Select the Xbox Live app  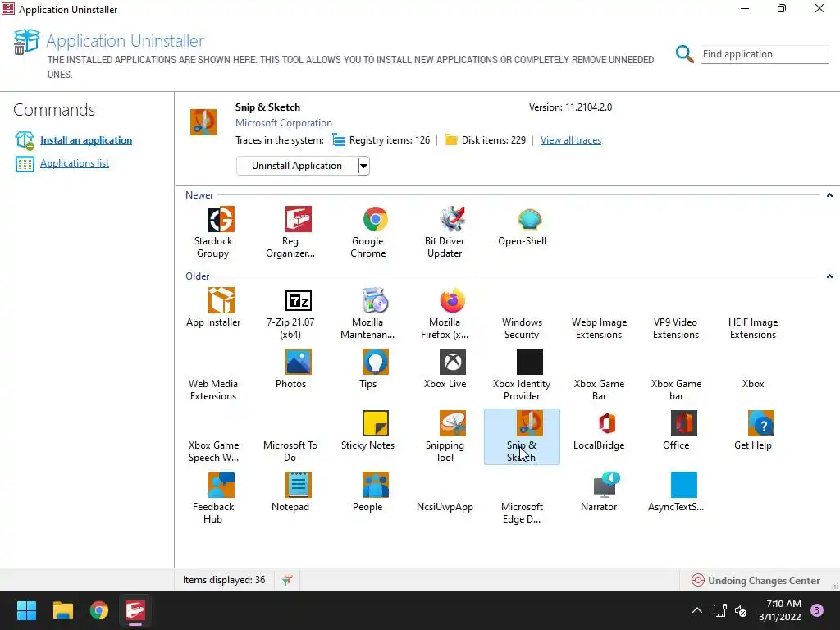(x=445, y=368)
